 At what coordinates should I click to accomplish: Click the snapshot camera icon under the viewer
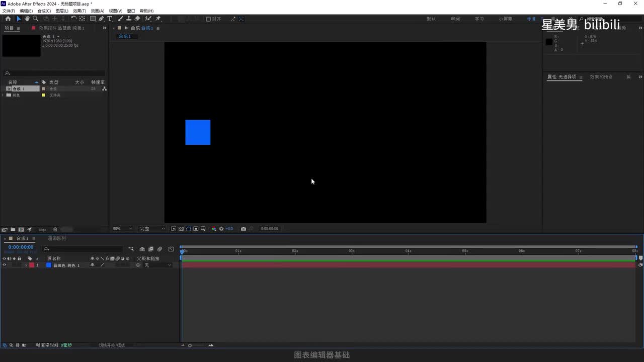pyautogui.click(x=244, y=229)
